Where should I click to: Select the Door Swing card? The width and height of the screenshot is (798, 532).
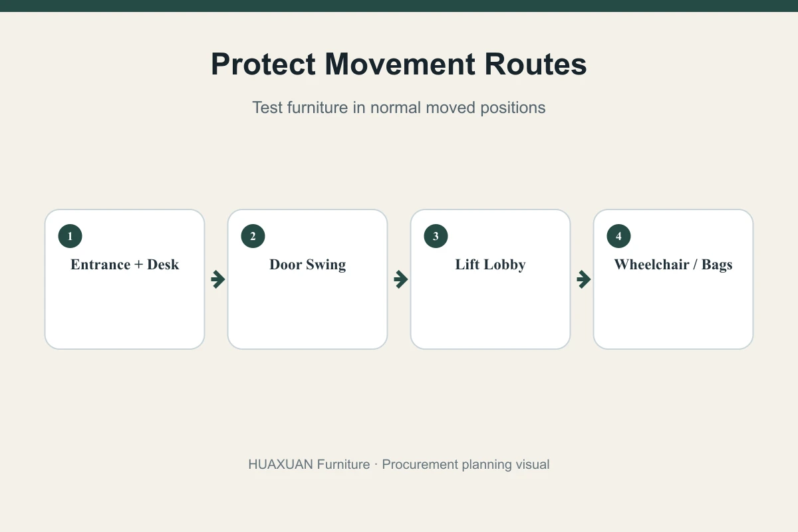(x=307, y=279)
